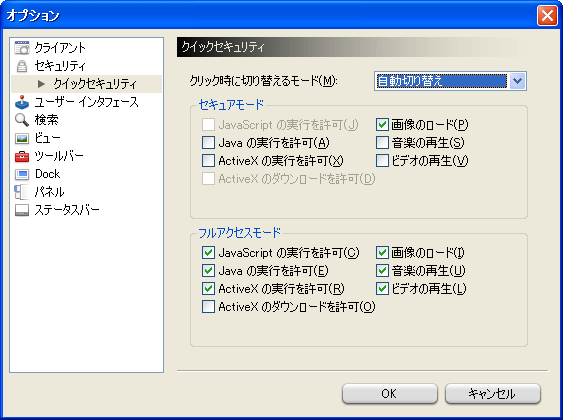Select the ツールバー toolbox icon

(22, 156)
